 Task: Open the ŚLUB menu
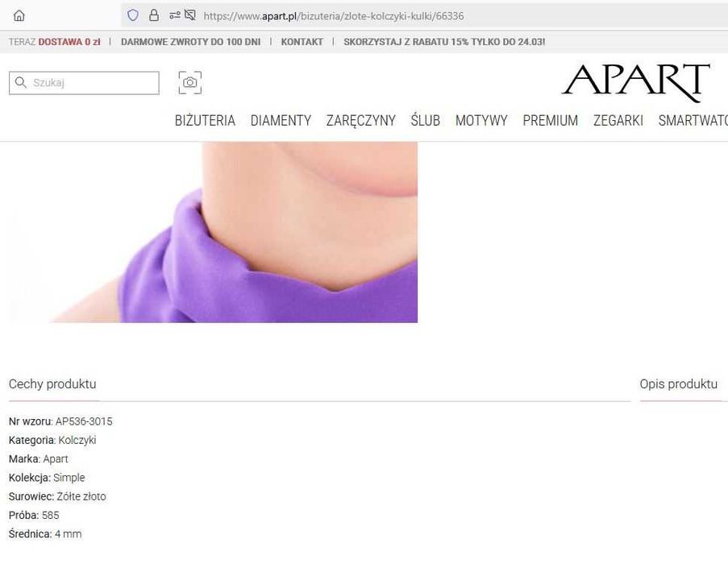[426, 121]
